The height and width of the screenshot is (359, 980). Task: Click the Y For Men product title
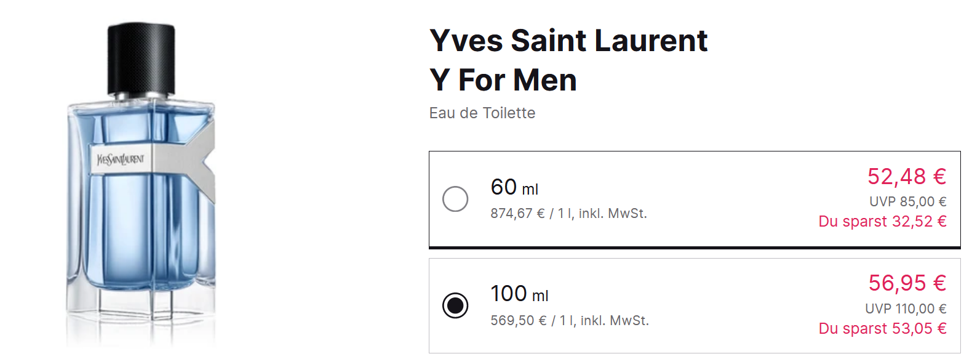(503, 80)
